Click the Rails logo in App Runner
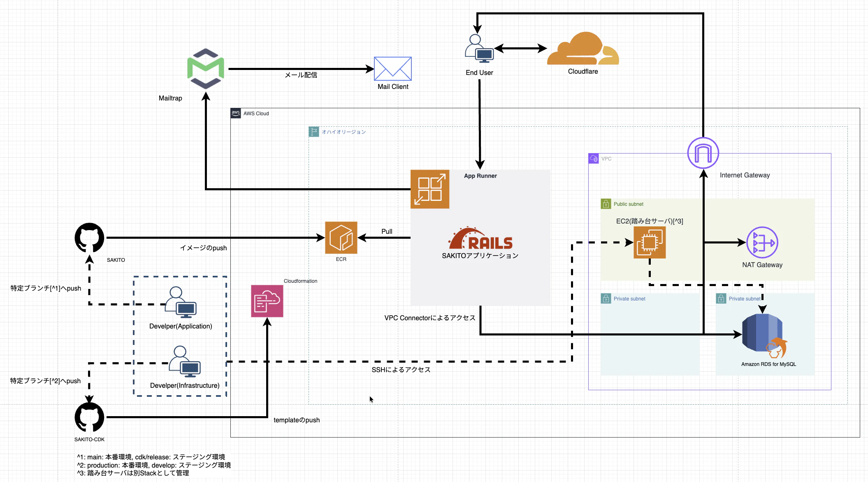868x482 pixels. click(x=480, y=238)
